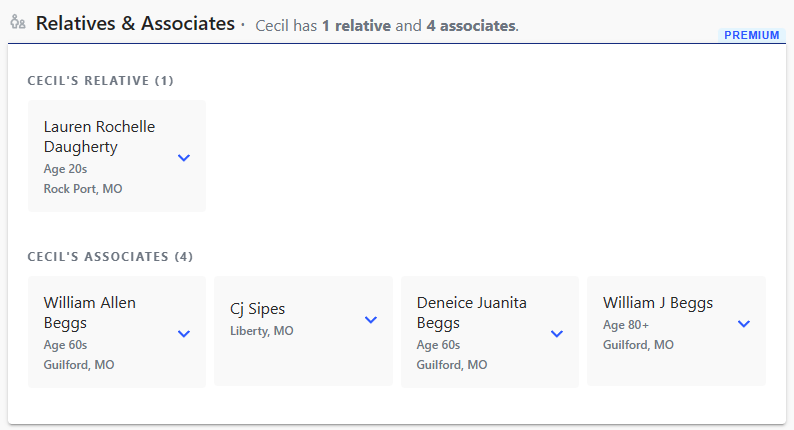Click the Cecil's Relative (1) section label
Image resolution: width=794 pixels, height=430 pixels.
(100, 81)
